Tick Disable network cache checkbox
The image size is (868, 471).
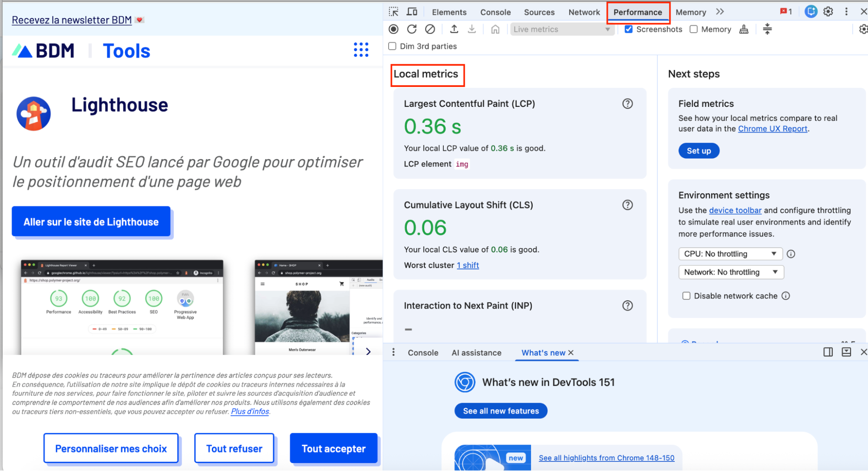(x=686, y=296)
